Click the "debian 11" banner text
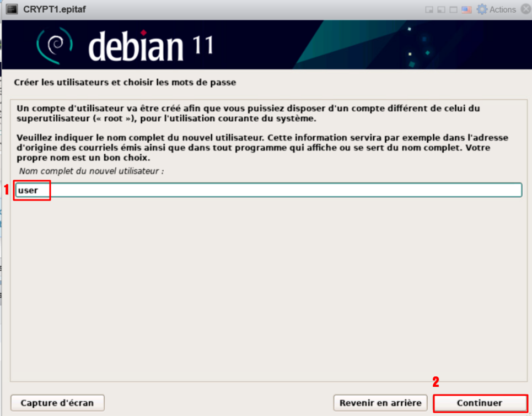Image resolution: width=532 pixels, height=416 pixels. pyautogui.click(x=150, y=46)
